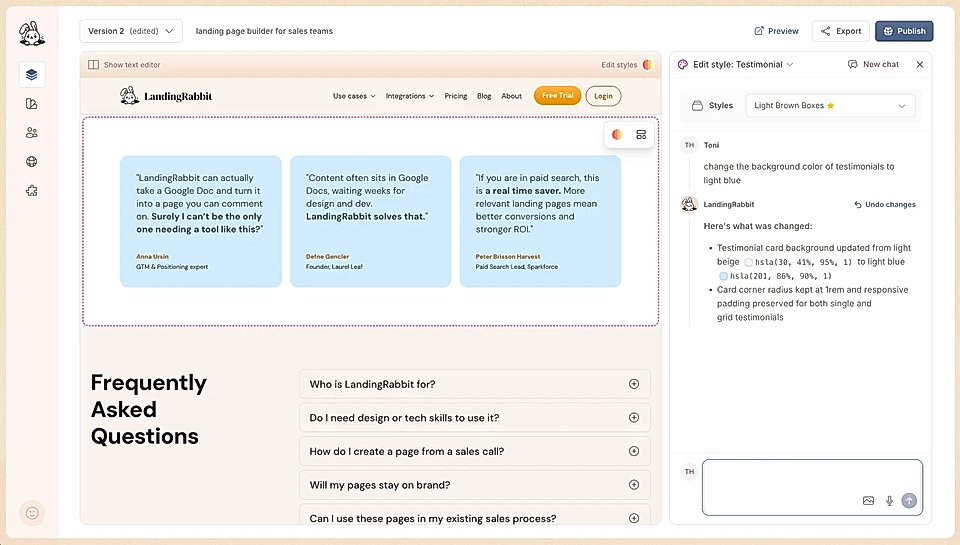Click the chat message input field
Screen dimensions: 960x545
click(x=812, y=487)
